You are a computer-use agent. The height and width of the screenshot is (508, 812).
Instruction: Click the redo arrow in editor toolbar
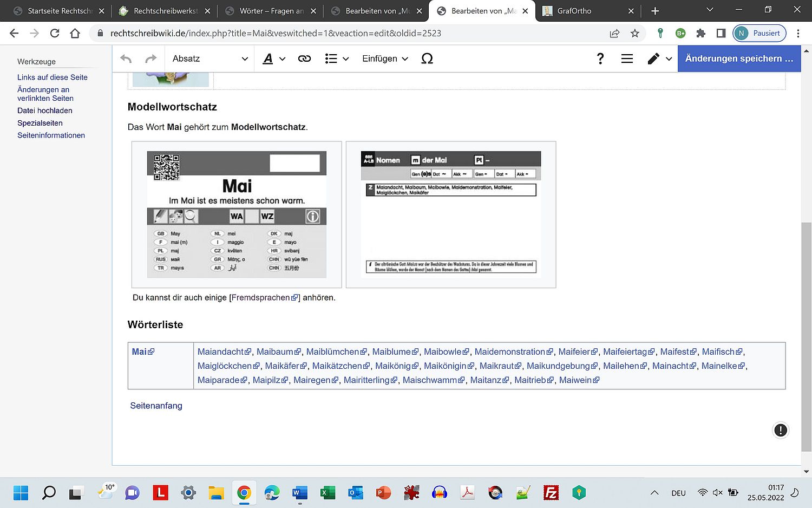coord(151,58)
